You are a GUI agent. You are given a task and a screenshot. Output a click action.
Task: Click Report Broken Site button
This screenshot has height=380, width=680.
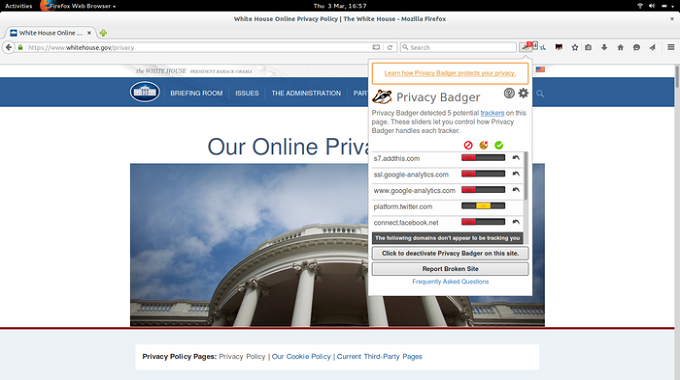click(450, 269)
